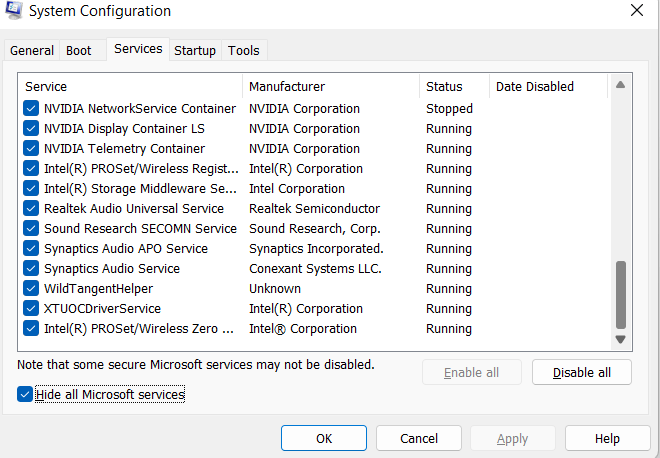Viewport: 660px width, 458px height.
Task: Click Running status for WildTangentHelper
Action: coord(449,288)
